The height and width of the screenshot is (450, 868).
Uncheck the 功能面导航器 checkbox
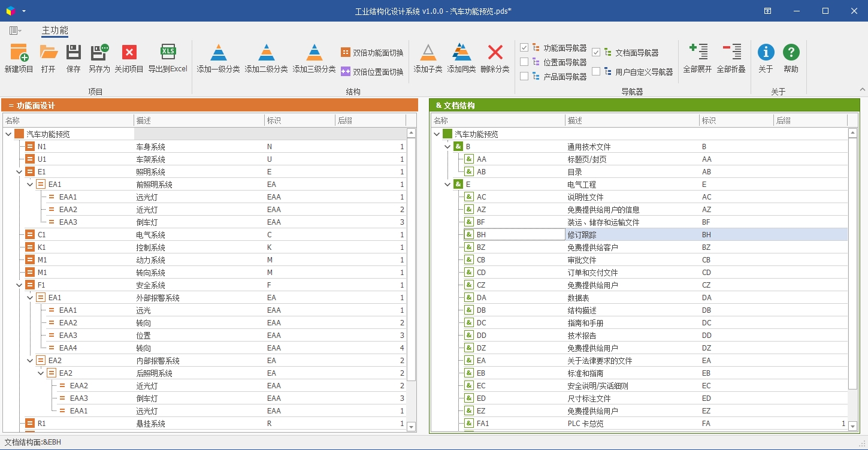[x=524, y=48]
